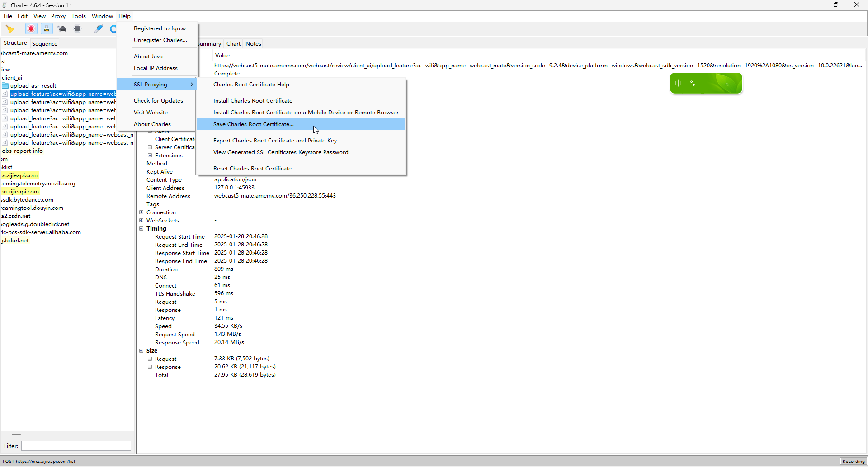Click the Chinese input mode indicator

coord(678,83)
